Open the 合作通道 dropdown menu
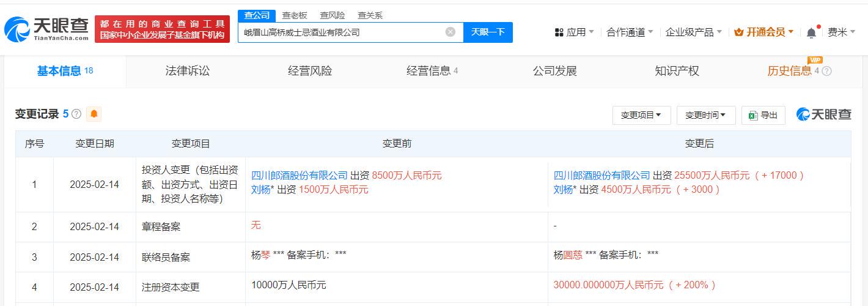868x306 pixels. pyautogui.click(x=630, y=32)
